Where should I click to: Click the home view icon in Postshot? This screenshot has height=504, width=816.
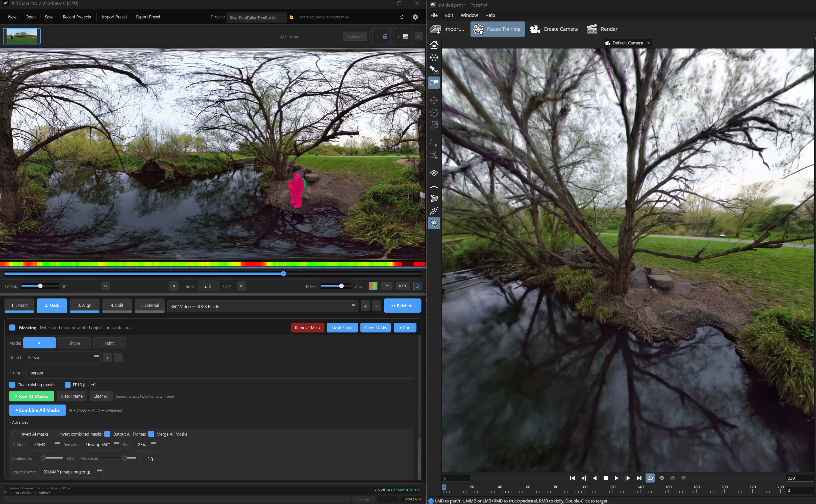[x=434, y=45]
